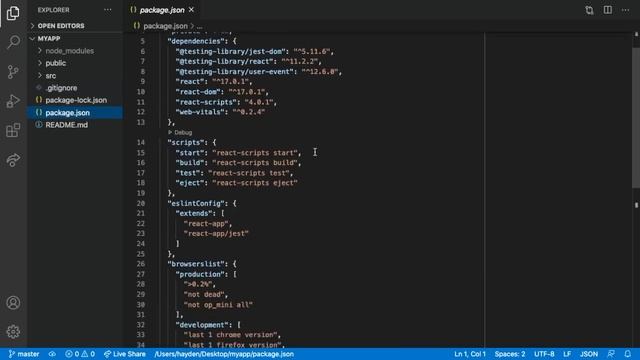640x360 pixels.
Task: Click "web-vitals" key on line 12
Action: (200, 112)
